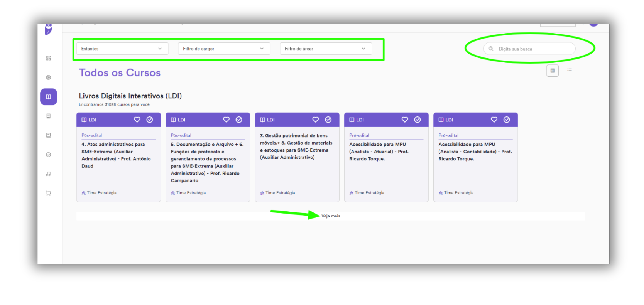Switch to list view layout
Viewport: 644px width, 305px height.
click(570, 71)
